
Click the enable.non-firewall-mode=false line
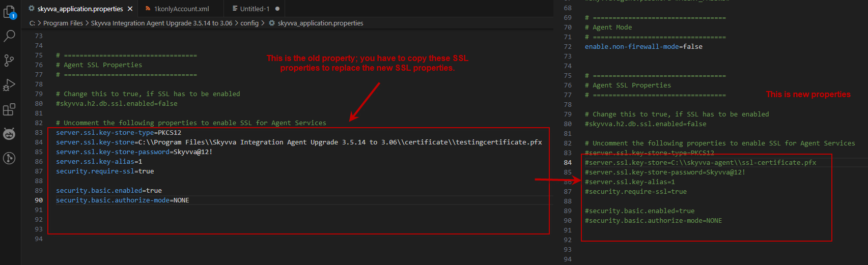pyautogui.click(x=643, y=47)
